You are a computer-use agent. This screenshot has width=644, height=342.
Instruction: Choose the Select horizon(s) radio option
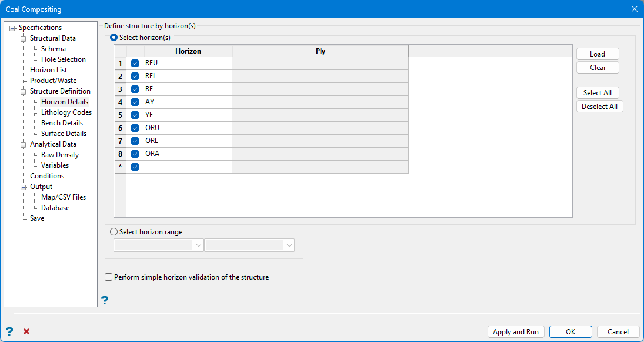click(x=114, y=38)
